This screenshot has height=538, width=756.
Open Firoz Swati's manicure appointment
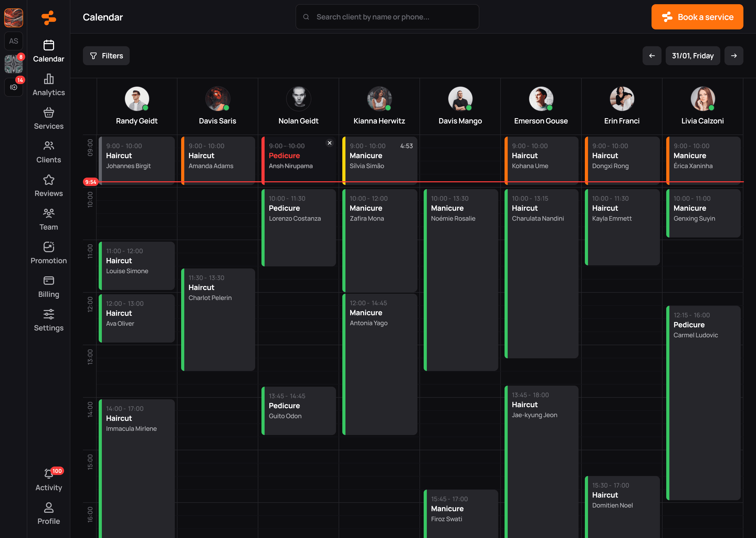tap(461, 514)
